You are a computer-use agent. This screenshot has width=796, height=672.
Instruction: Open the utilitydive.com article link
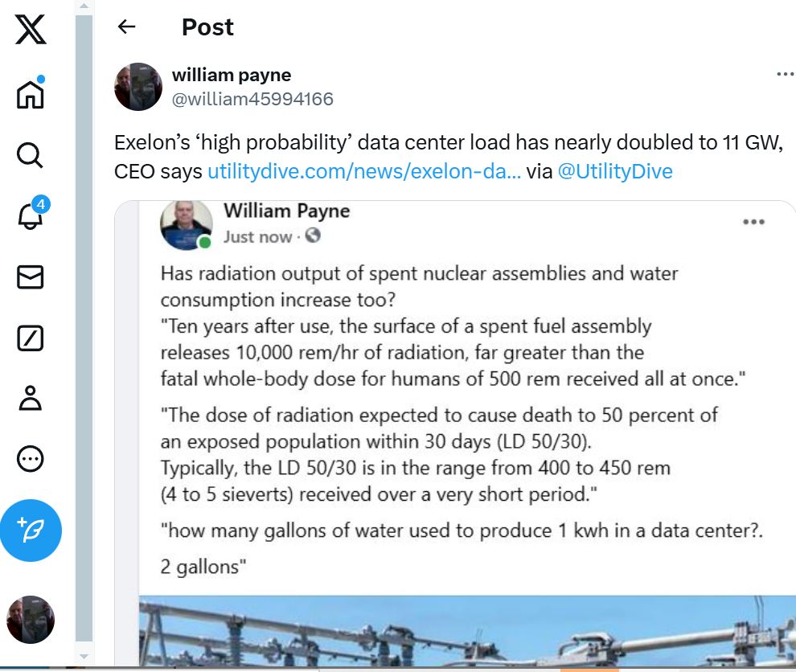[364, 171]
